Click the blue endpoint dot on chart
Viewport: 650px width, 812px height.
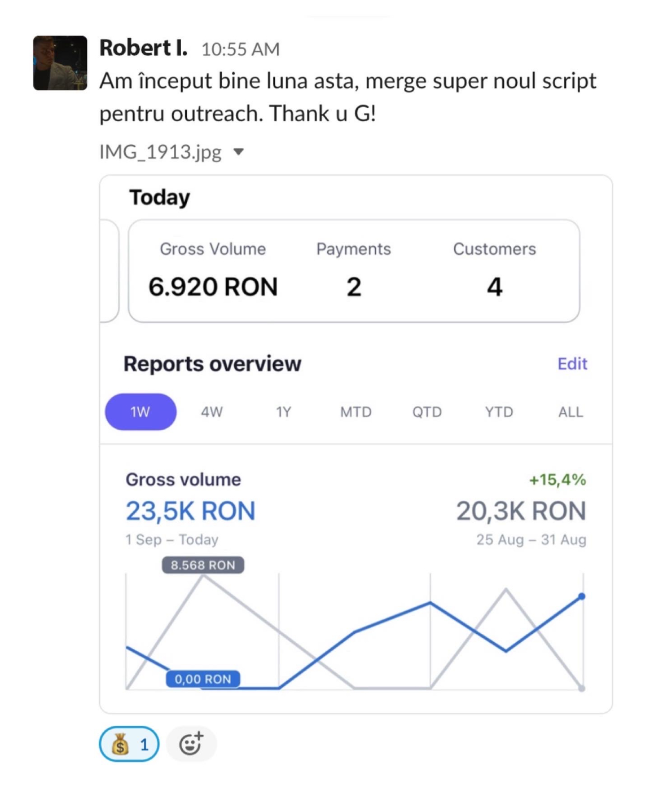click(582, 596)
